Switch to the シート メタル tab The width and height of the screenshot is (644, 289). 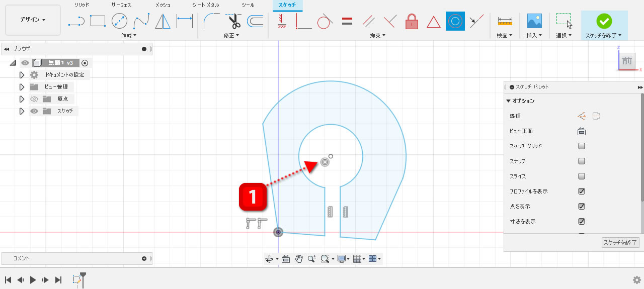(206, 5)
